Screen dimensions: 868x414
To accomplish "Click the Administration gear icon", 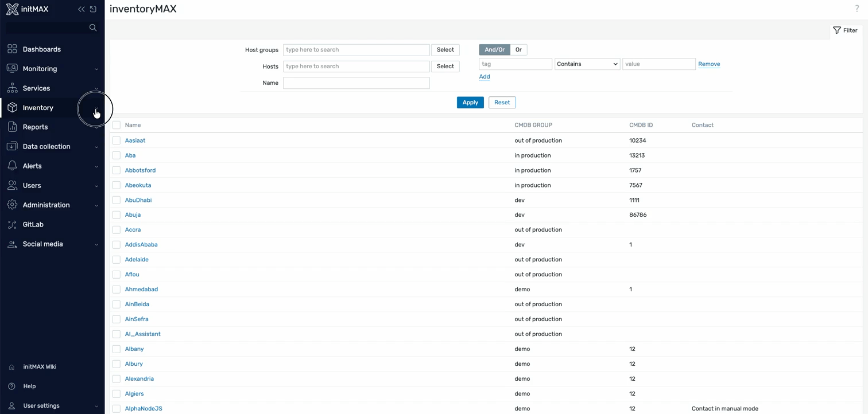I will point(12,205).
